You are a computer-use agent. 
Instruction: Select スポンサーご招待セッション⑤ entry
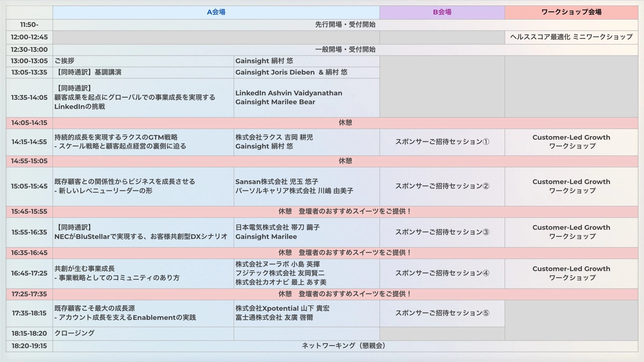pos(442,313)
